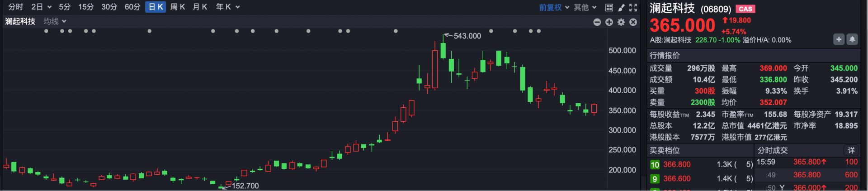Click the 最高 value 369.000
868x191 pixels.
pyautogui.click(x=773, y=68)
